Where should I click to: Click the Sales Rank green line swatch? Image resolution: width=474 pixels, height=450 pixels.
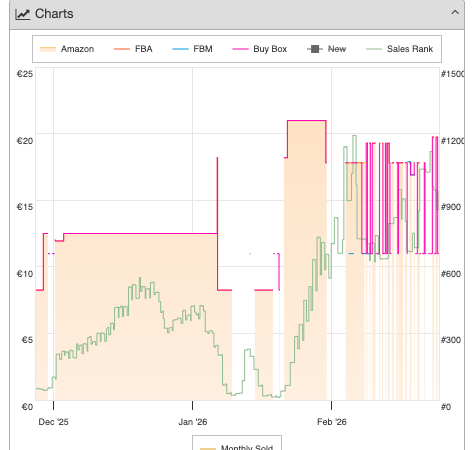[374, 49]
